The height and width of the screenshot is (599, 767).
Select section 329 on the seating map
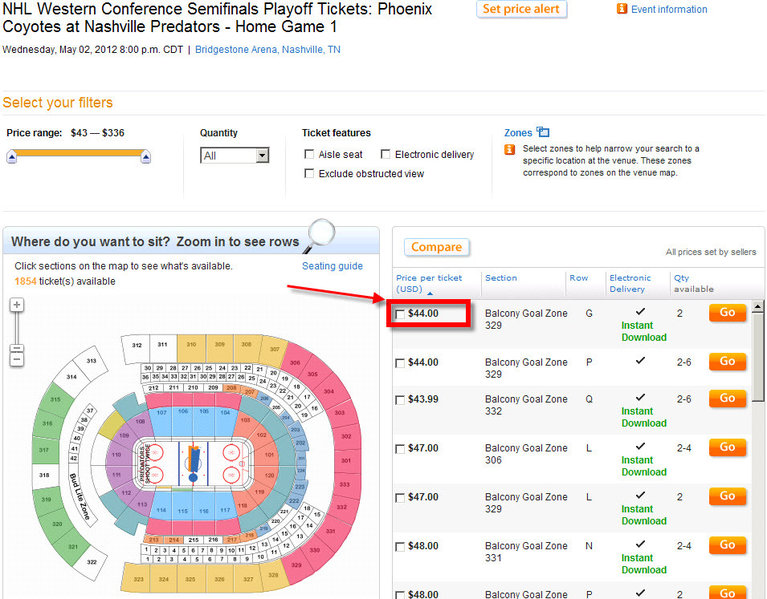[296, 565]
